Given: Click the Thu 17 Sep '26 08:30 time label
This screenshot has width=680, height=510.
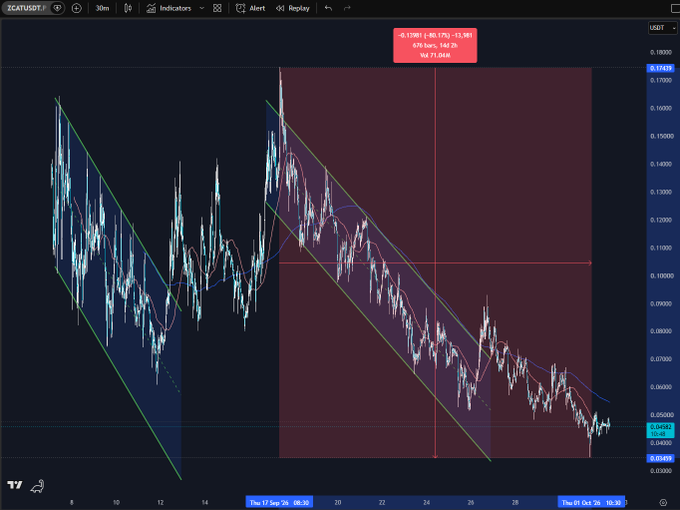Looking at the screenshot, I should click(279, 503).
